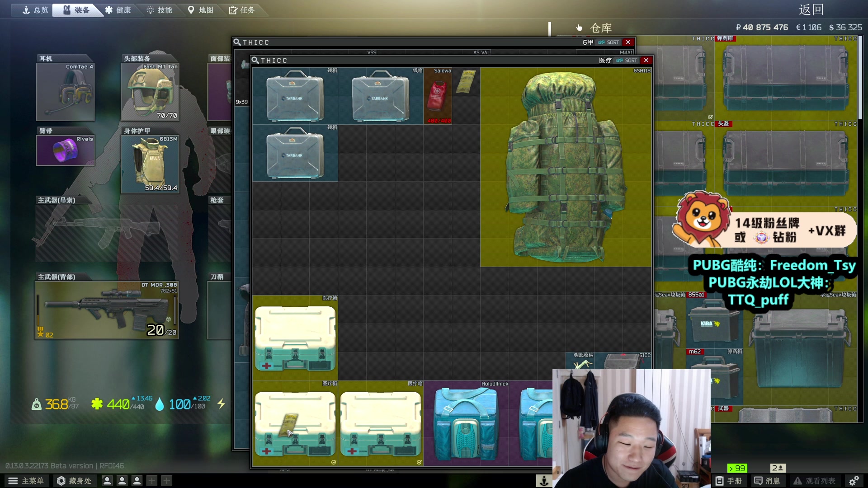Open the 手册 handbook
Screen dimensions: 868x488
[x=729, y=481]
